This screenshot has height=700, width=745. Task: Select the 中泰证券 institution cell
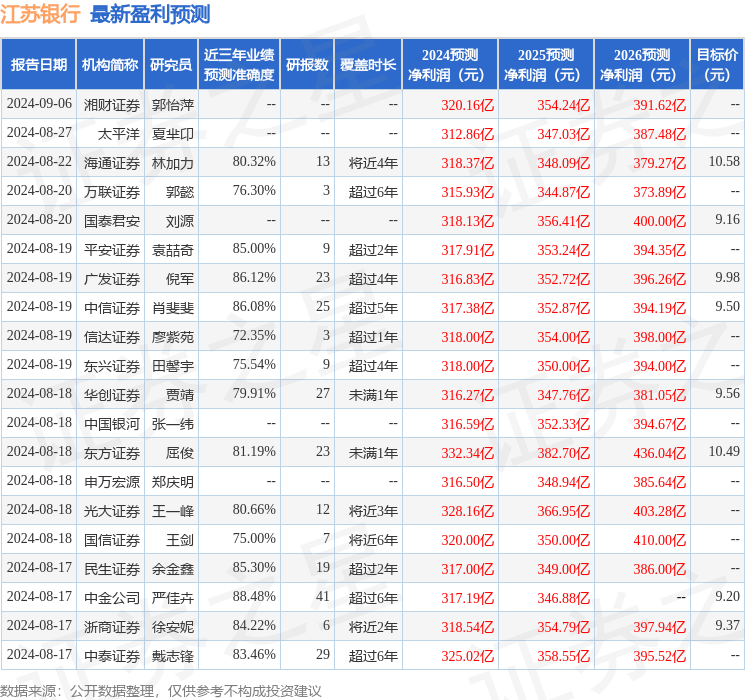(x=112, y=656)
